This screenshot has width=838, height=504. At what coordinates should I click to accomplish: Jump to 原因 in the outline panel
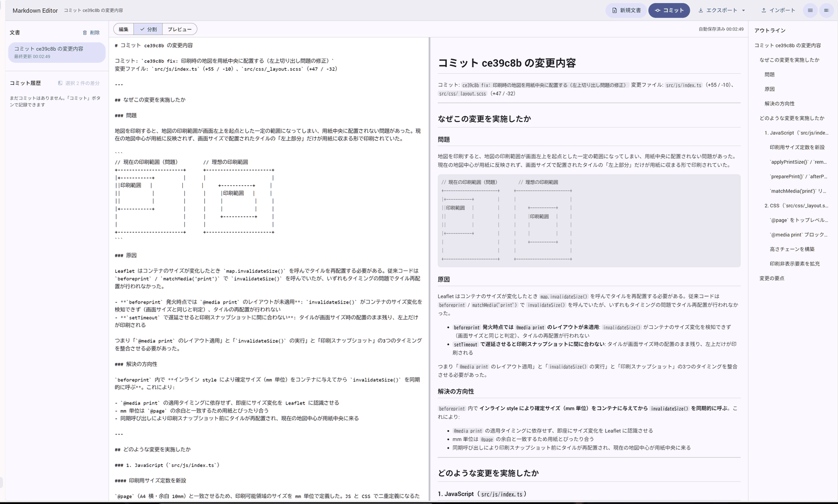(x=769, y=89)
